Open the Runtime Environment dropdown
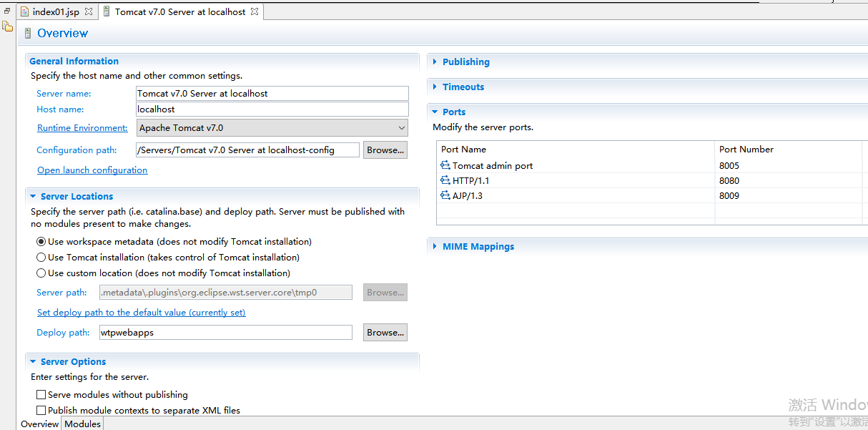The image size is (868, 430). click(x=272, y=128)
